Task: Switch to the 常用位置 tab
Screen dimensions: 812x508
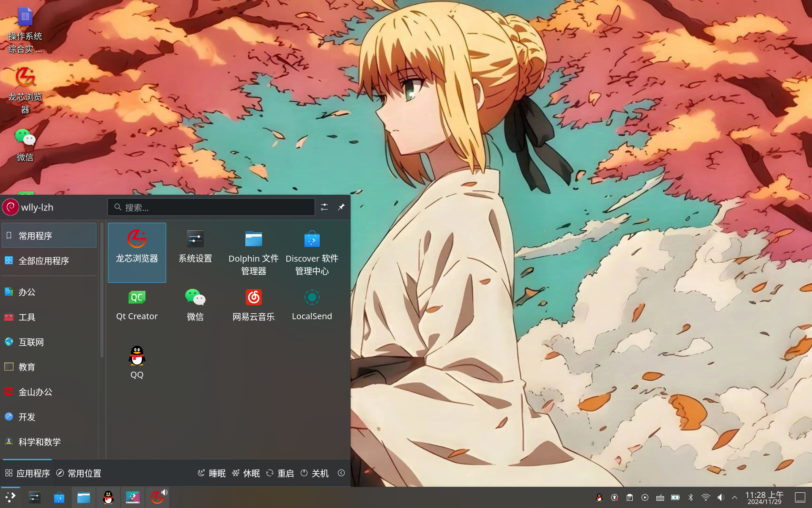Action: click(x=84, y=473)
